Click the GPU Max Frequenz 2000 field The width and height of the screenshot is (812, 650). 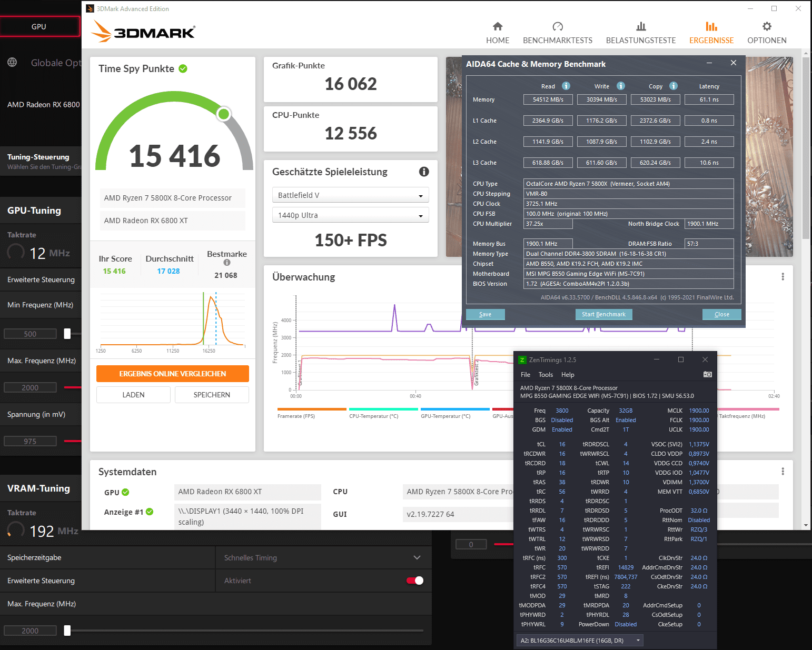(x=30, y=387)
